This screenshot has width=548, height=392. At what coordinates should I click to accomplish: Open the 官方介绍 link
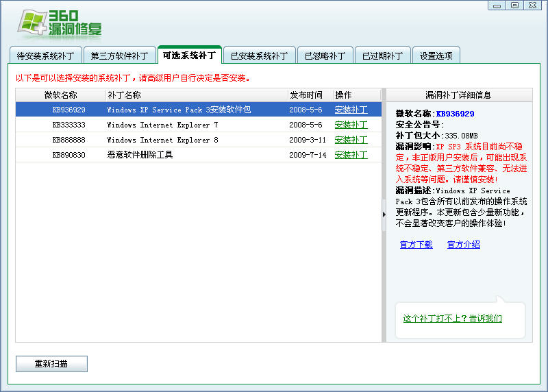point(464,245)
